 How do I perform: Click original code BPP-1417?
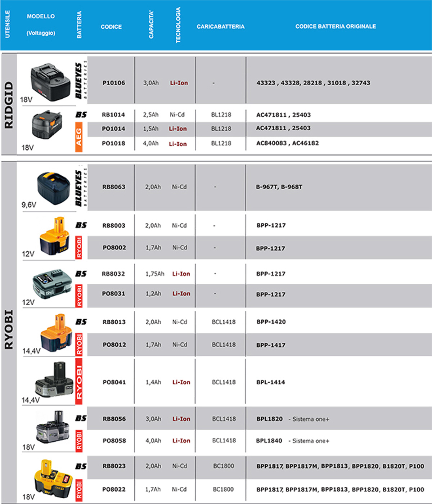(271, 345)
